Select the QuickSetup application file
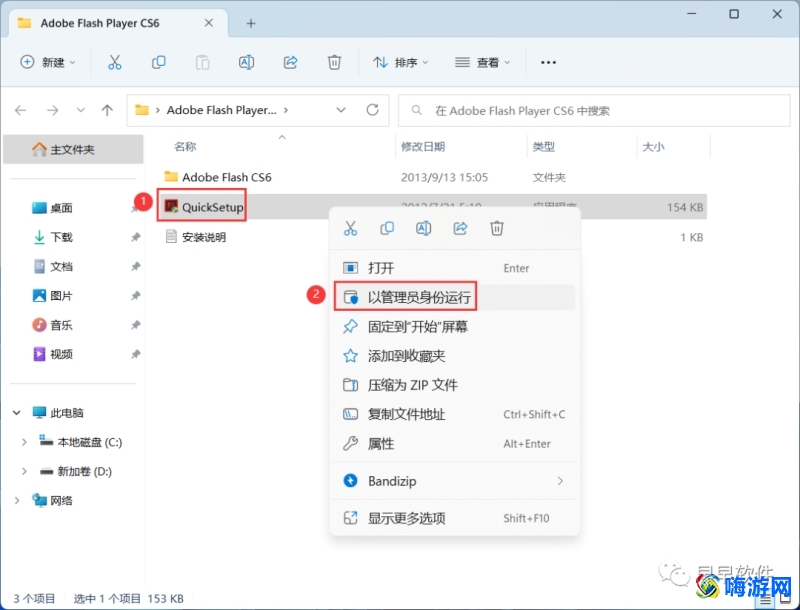The image size is (800, 610). (212, 207)
